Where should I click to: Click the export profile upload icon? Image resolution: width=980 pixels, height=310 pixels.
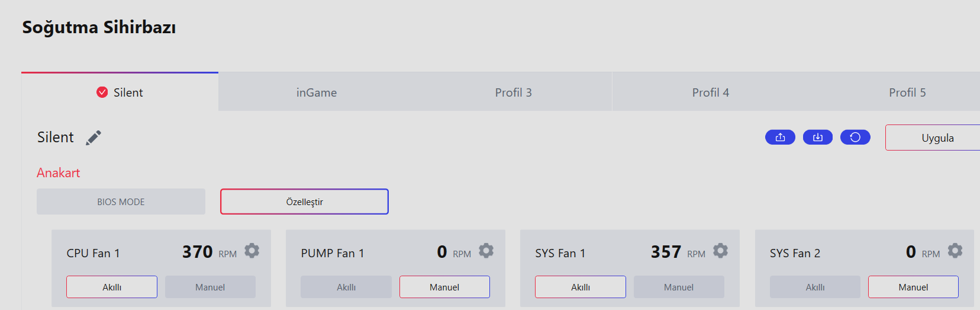tap(780, 138)
